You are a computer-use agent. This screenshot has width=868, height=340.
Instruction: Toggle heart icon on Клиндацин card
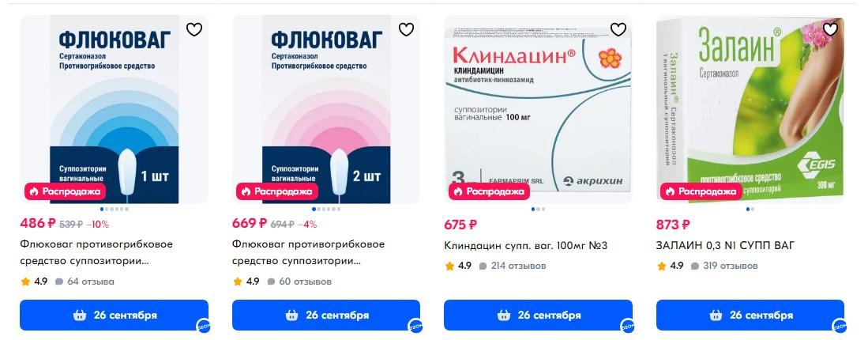[x=618, y=29]
